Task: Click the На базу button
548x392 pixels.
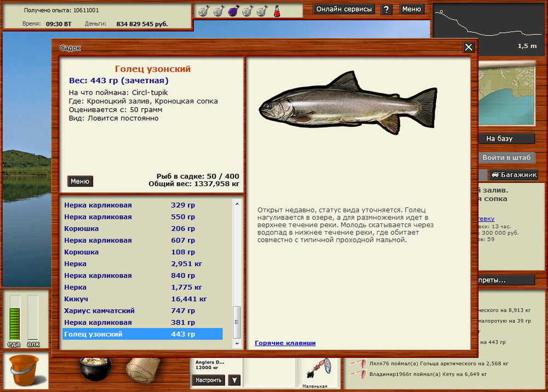Action: click(x=499, y=139)
